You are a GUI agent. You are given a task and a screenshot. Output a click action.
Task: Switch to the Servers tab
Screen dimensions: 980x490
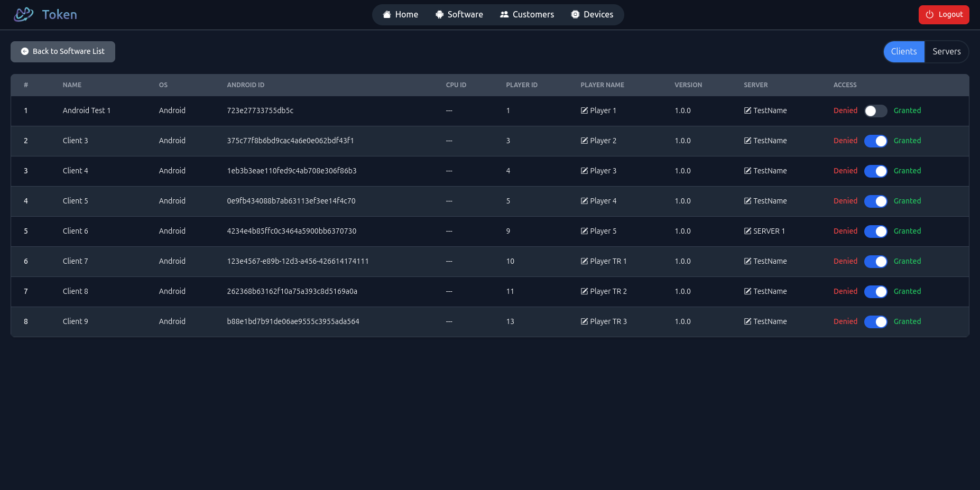coord(946,52)
